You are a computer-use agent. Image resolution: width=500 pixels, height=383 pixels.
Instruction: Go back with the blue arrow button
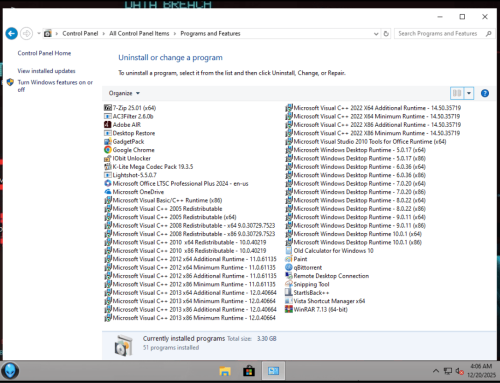click(12, 34)
